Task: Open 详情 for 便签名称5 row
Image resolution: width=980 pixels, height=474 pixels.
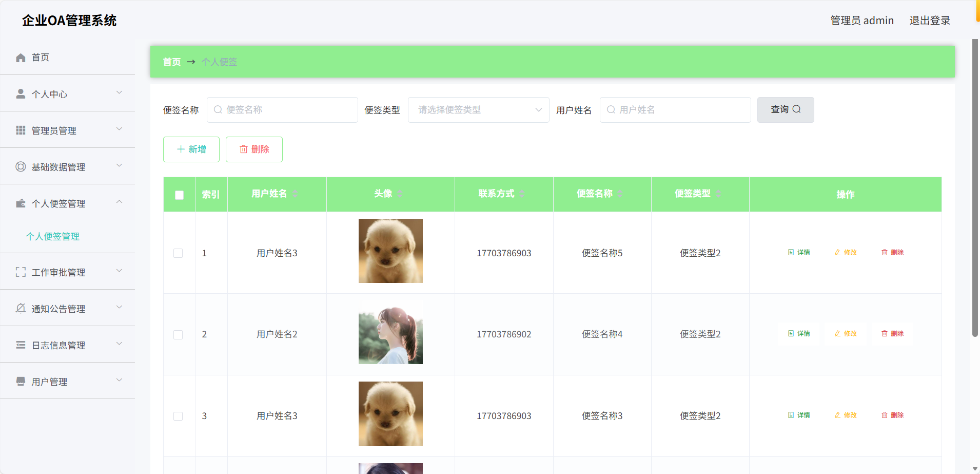Action: (799, 253)
